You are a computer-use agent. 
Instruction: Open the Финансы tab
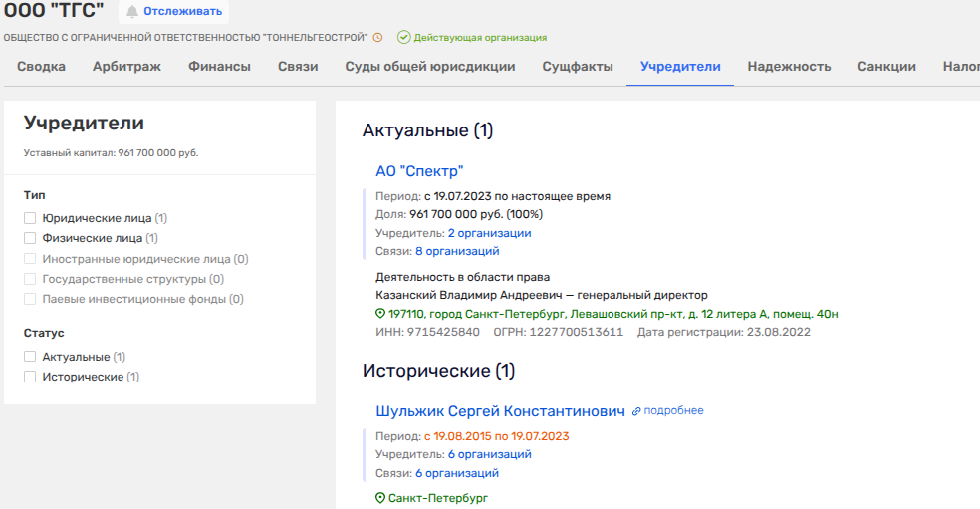pyautogui.click(x=219, y=67)
